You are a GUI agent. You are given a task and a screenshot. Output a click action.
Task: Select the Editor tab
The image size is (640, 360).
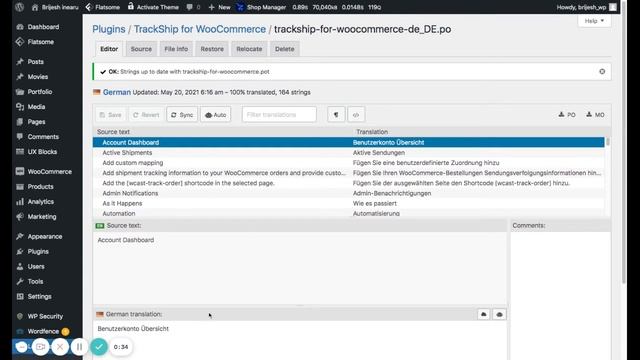[109, 49]
